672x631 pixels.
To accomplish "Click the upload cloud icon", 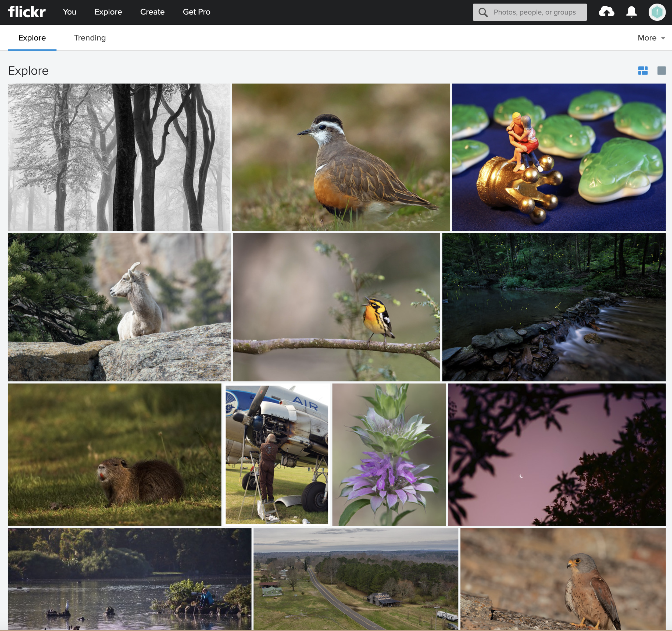I will tap(606, 12).
